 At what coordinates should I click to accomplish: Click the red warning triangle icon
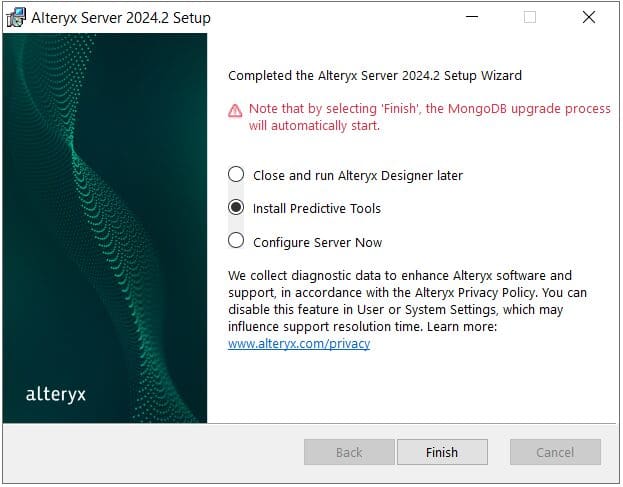pos(235,109)
